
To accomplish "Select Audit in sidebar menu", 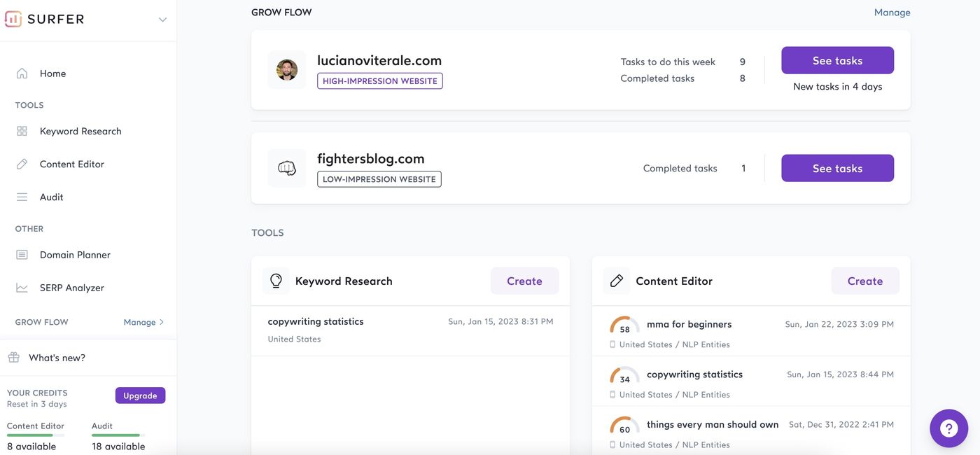I will [x=52, y=197].
